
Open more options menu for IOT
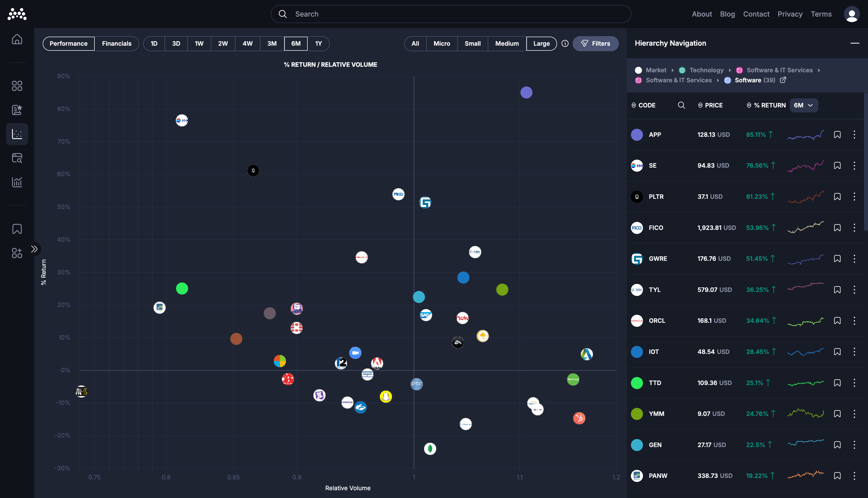click(x=854, y=352)
